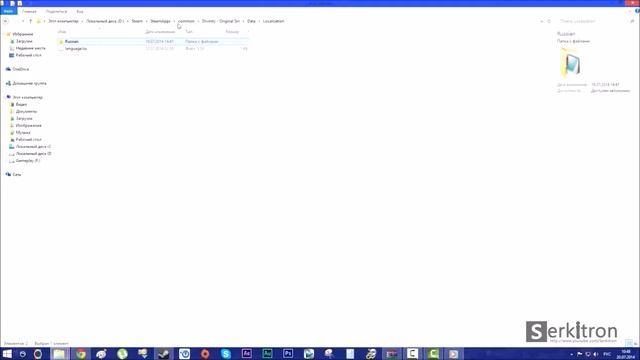Click Локальный диск (D:) breadcrumb in address bar
Screen dimensions: 640x360
coord(105,21)
